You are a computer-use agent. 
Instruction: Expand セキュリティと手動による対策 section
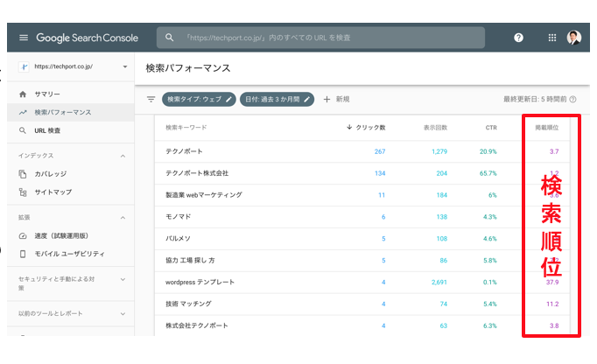pos(122,280)
